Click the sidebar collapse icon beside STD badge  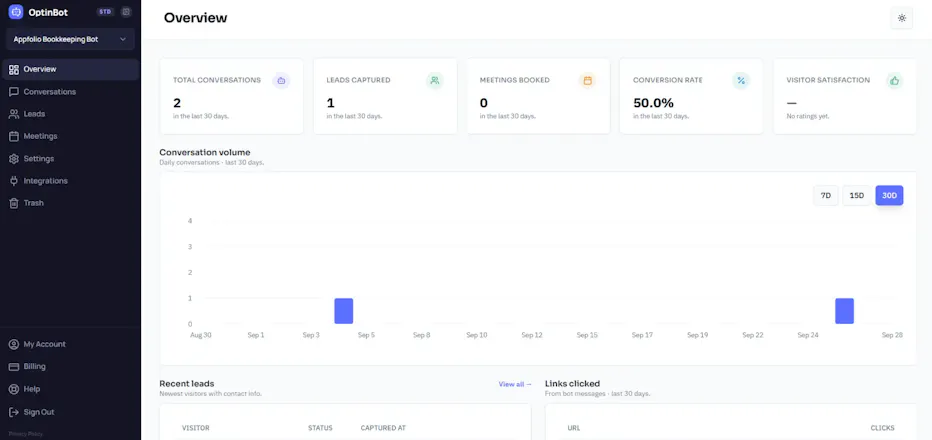pyautogui.click(x=125, y=12)
